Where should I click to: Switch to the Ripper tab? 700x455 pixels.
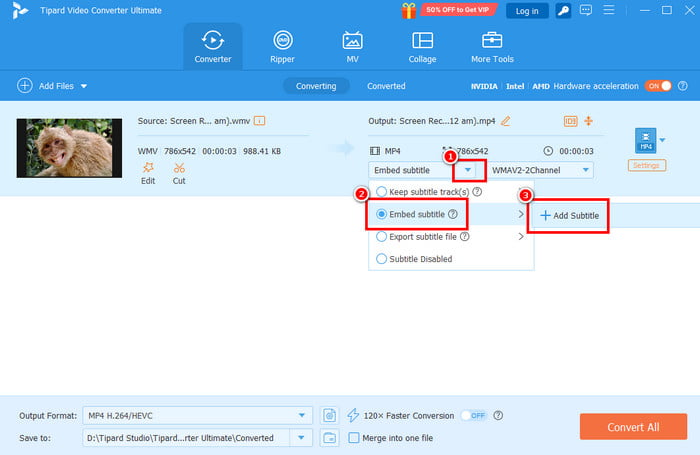pos(283,46)
